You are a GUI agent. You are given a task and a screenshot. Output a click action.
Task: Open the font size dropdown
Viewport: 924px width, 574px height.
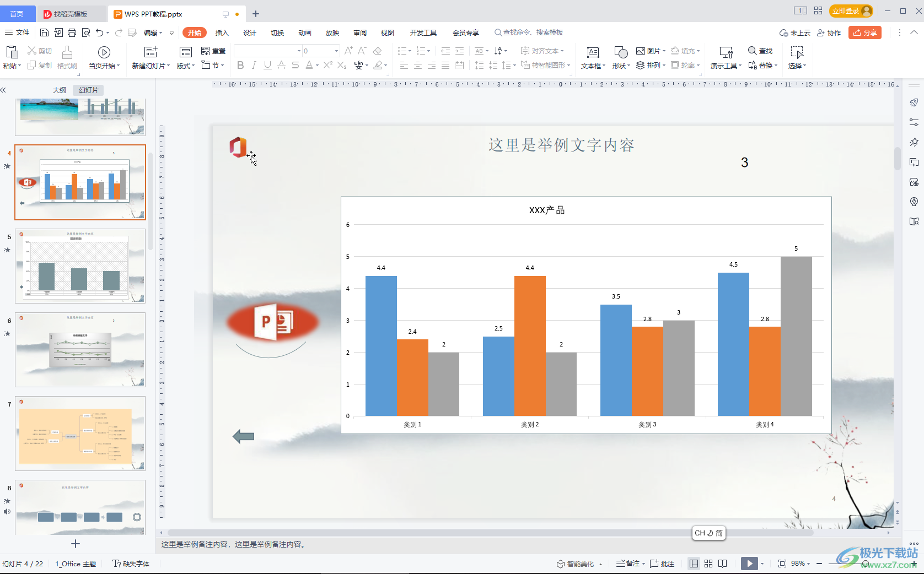pyautogui.click(x=336, y=51)
